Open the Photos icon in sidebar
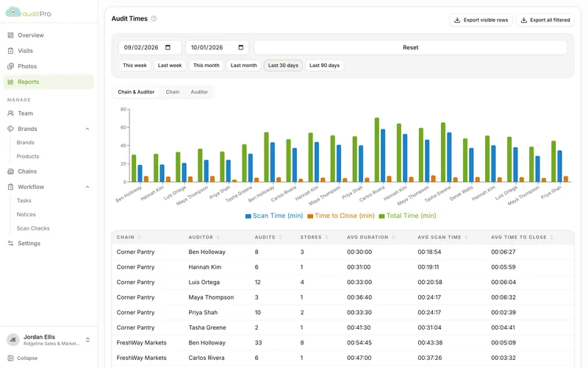The image size is (588, 368). click(x=10, y=66)
